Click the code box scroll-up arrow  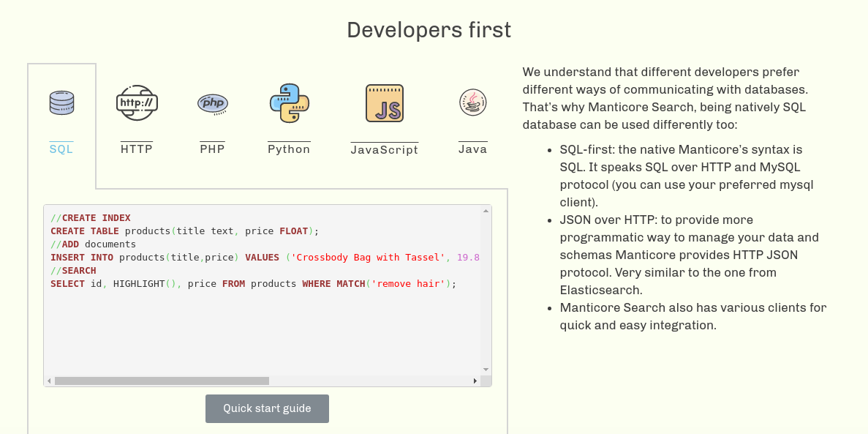[x=486, y=211]
